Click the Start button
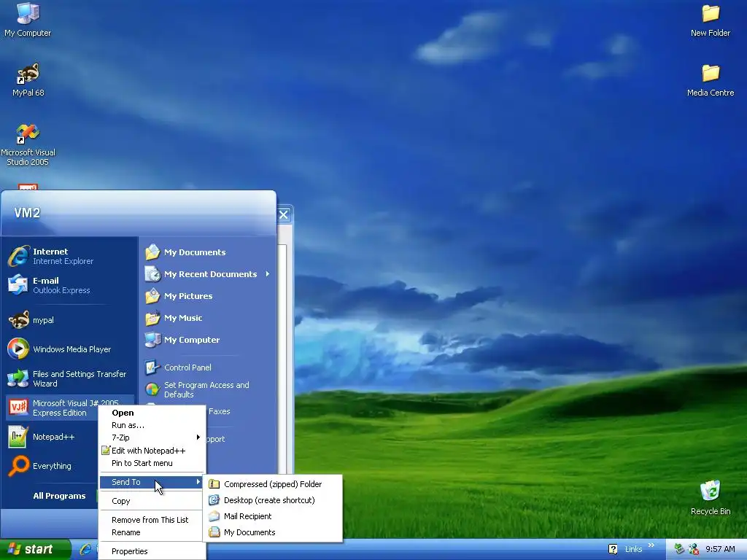Image resolution: width=747 pixels, height=560 pixels. (34, 549)
